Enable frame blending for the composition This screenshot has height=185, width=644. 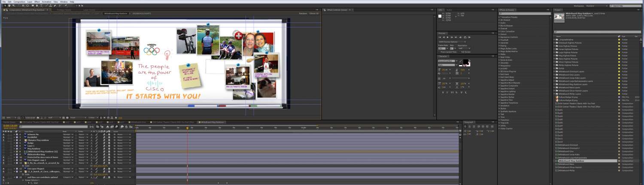(x=112, y=126)
